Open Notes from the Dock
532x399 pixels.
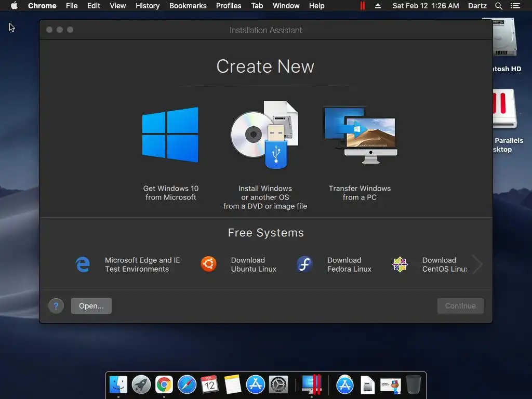coord(232,384)
